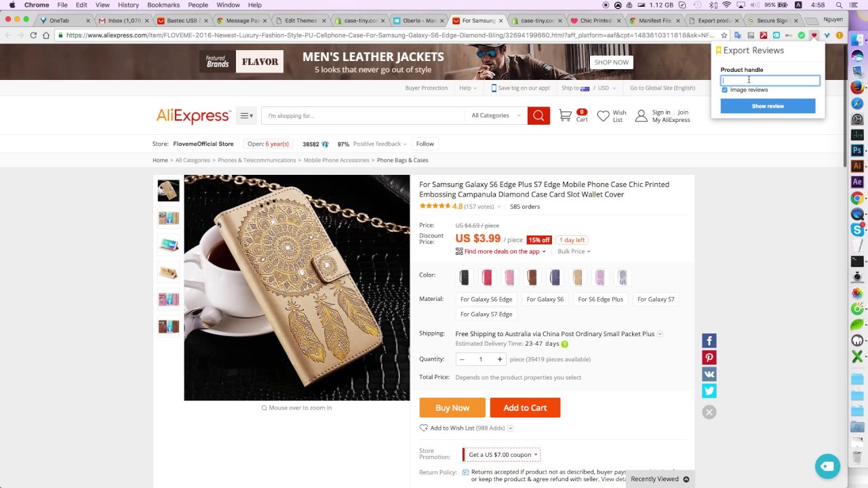The image size is (868, 488).
Task: Select the For Galaxy S7 Edge option
Action: [x=486, y=314]
